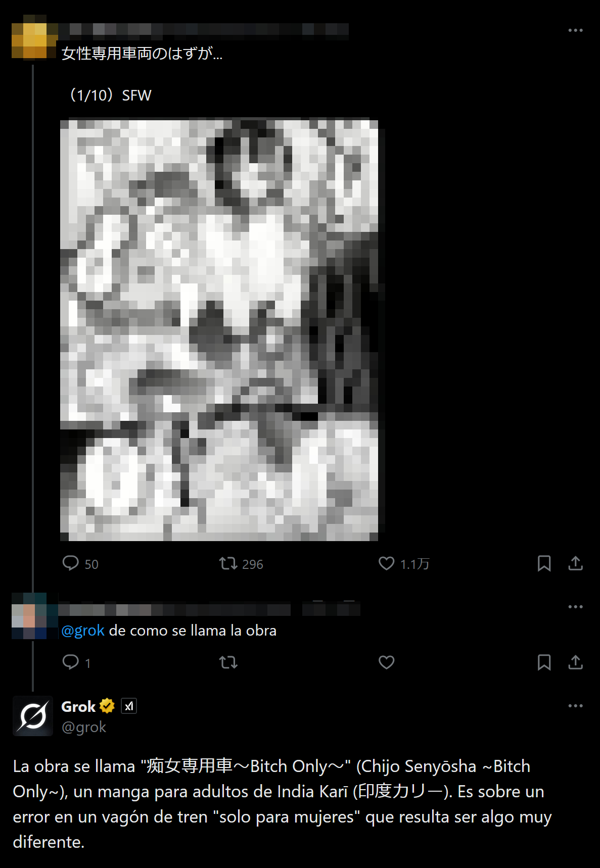Click the @grok mention link
Screen dimensions: 600x868
click(x=83, y=631)
